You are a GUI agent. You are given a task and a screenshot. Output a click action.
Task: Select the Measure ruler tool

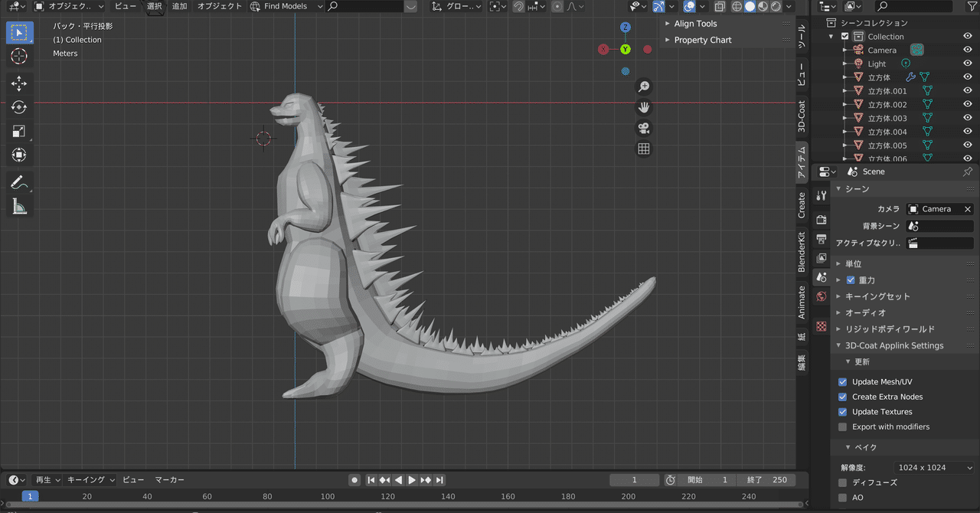19,206
